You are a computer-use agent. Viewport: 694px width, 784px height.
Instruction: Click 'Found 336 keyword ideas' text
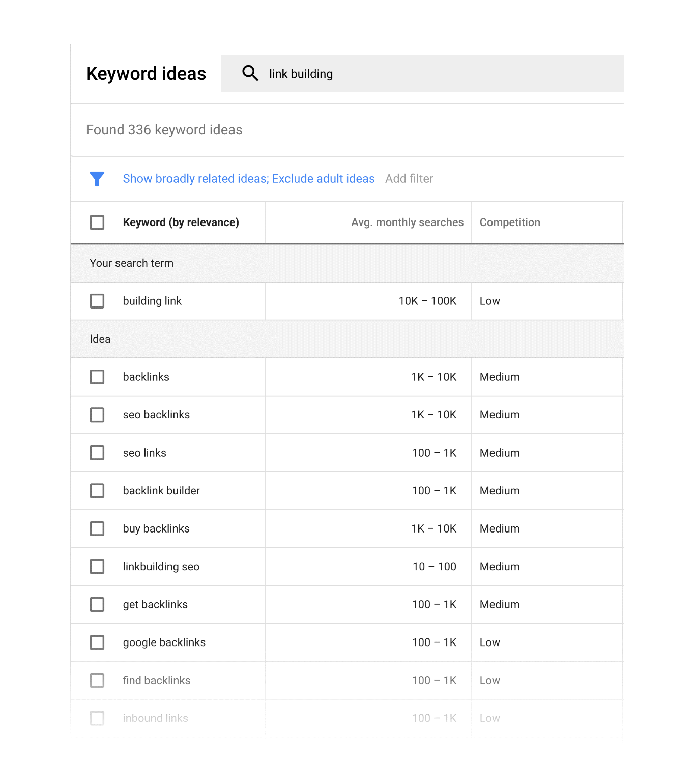tap(164, 130)
